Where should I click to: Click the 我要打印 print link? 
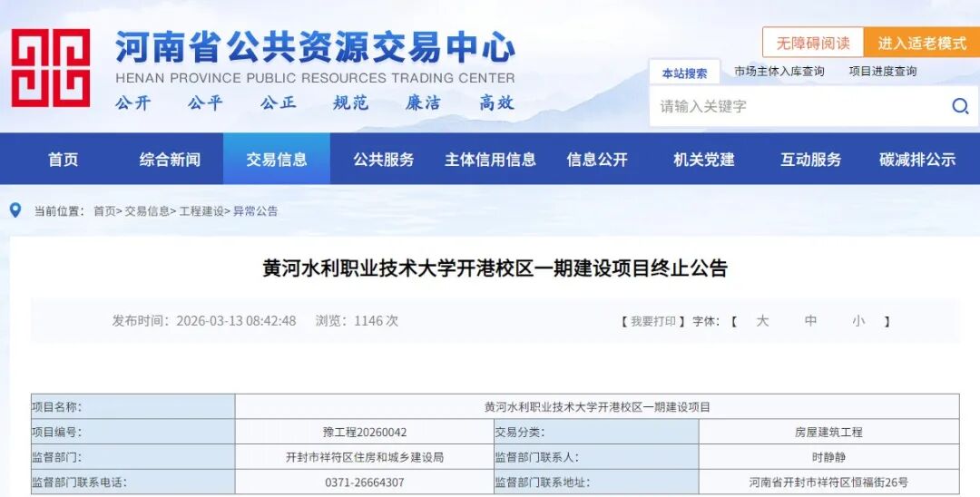pyautogui.click(x=652, y=322)
